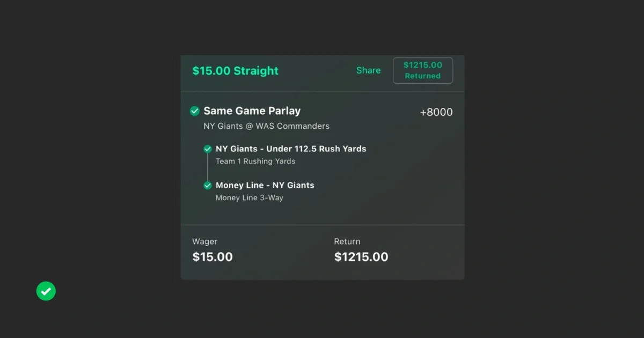Collapse the Money Line 3-Way selection
Viewport: 644px width, 338px height.
tap(250, 197)
